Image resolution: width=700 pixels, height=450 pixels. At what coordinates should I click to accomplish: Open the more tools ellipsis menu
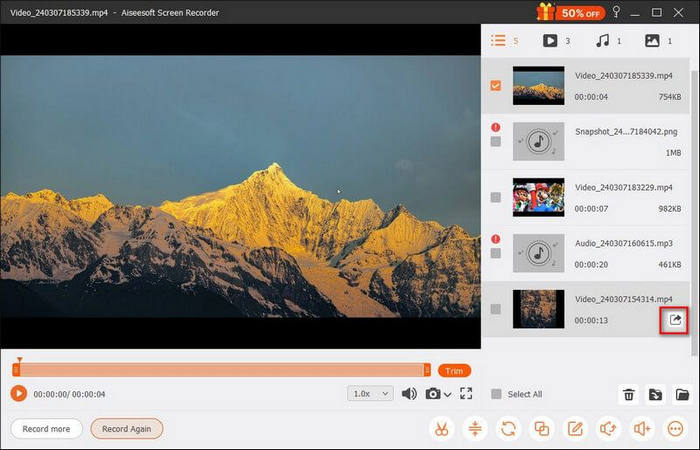677,429
